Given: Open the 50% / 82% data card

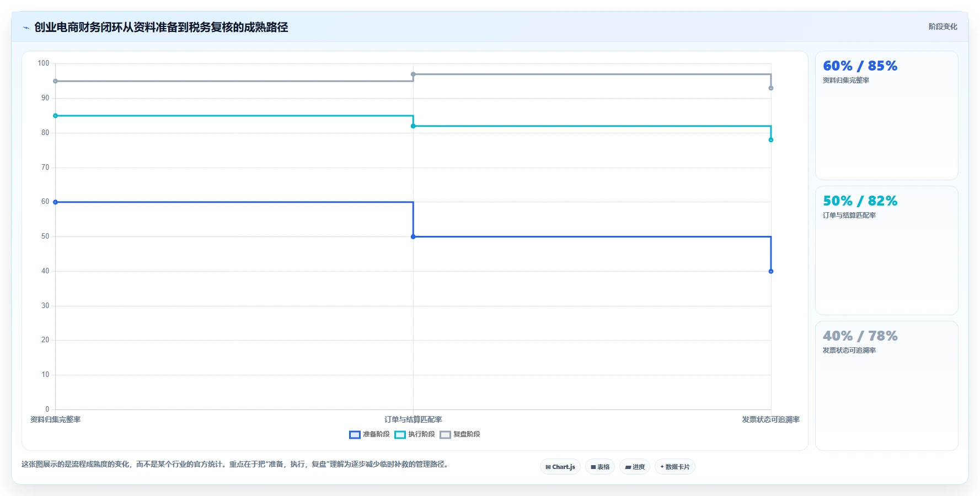Looking at the screenshot, I should point(886,250).
